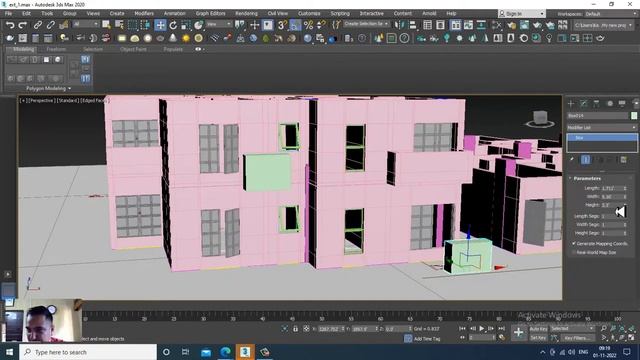Open the Create Selection Set dropdown

coord(366,24)
